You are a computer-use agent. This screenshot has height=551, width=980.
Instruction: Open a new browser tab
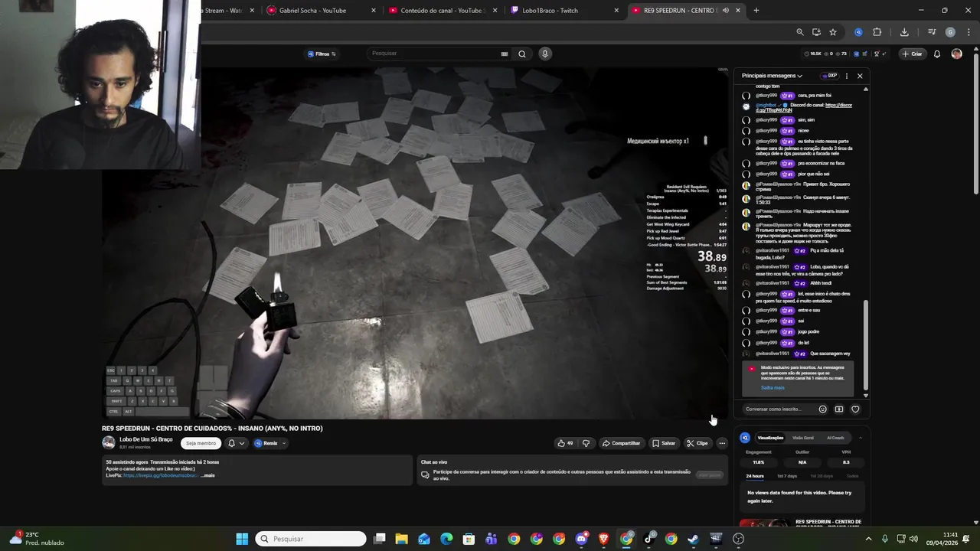tap(756, 11)
